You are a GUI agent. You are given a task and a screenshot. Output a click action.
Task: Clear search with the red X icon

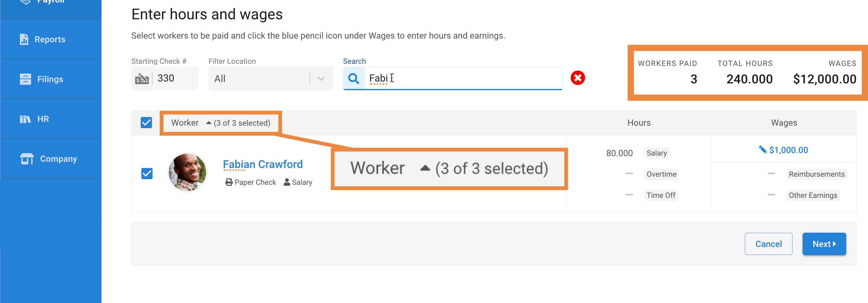point(578,78)
